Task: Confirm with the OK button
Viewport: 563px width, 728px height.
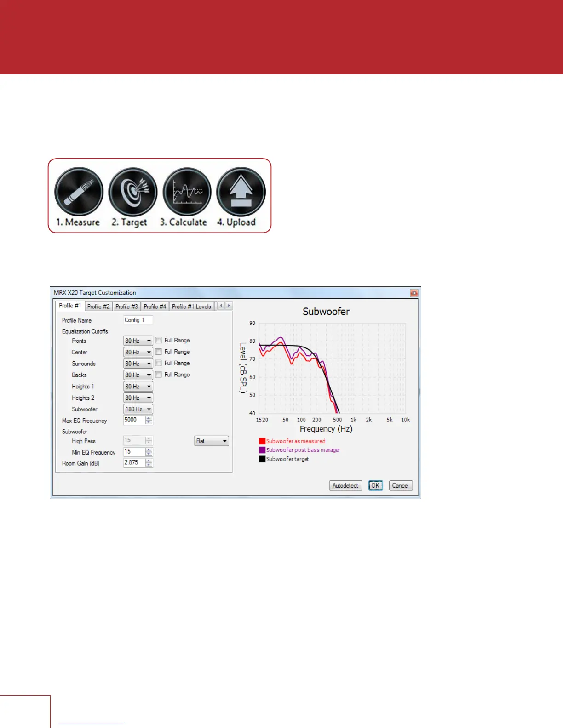Action: [x=375, y=486]
